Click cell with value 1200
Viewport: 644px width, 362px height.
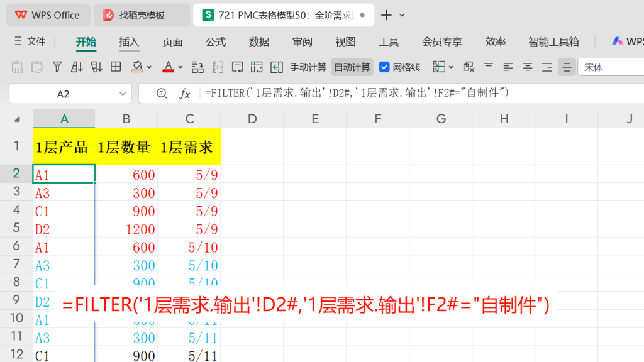(126, 229)
